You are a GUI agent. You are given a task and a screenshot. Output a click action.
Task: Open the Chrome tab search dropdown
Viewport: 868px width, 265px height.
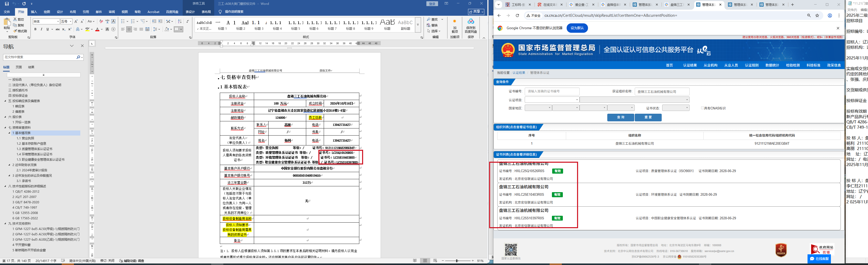[499, 5]
